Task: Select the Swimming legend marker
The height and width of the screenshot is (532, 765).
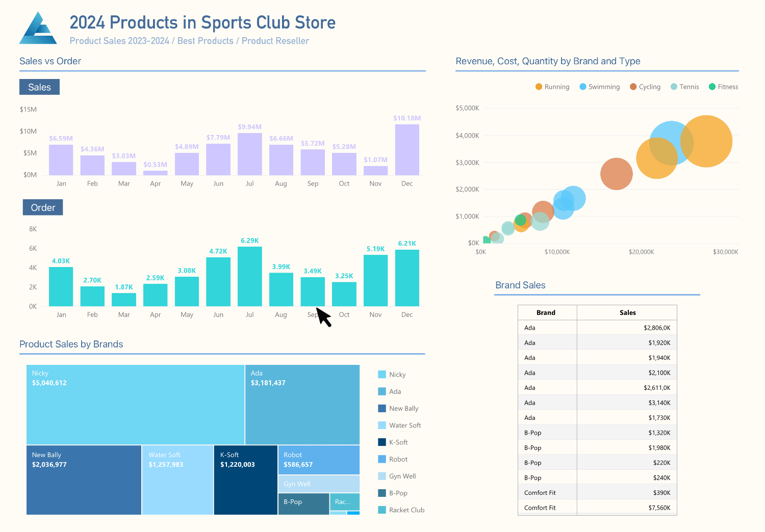Action: pos(583,87)
